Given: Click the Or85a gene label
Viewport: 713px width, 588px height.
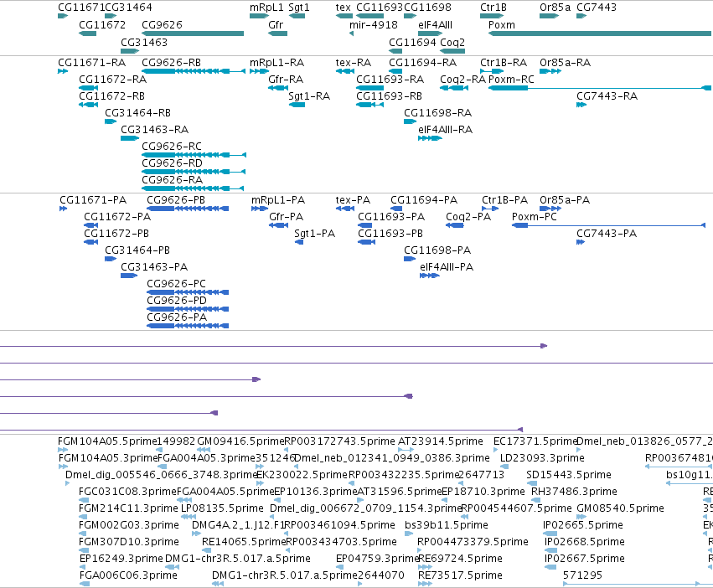Looking at the screenshot, I should pyautogui.click(x=555, y=8).
